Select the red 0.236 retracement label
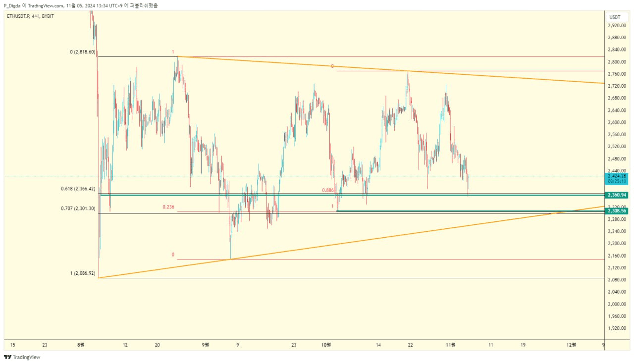The height and width of the screenshot is (364, 634). tap(168, 207)
